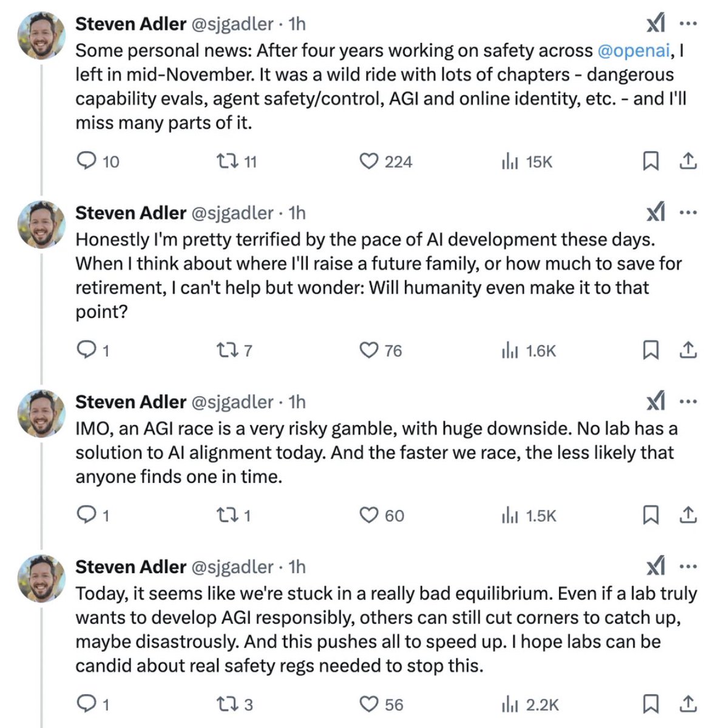This screenshot has height=728, width=718.
Task: Open more options on "pretty terrified" tweet
Action: 688,213
